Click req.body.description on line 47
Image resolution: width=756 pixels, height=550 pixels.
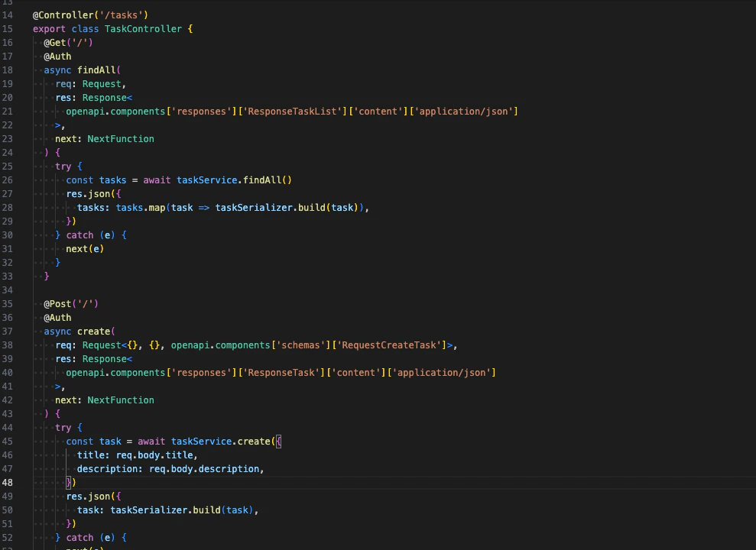(204, 468)
